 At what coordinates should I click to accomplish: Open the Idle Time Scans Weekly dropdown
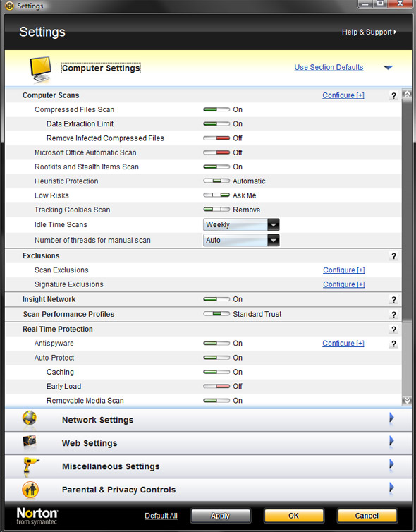[x=241, y=224]
